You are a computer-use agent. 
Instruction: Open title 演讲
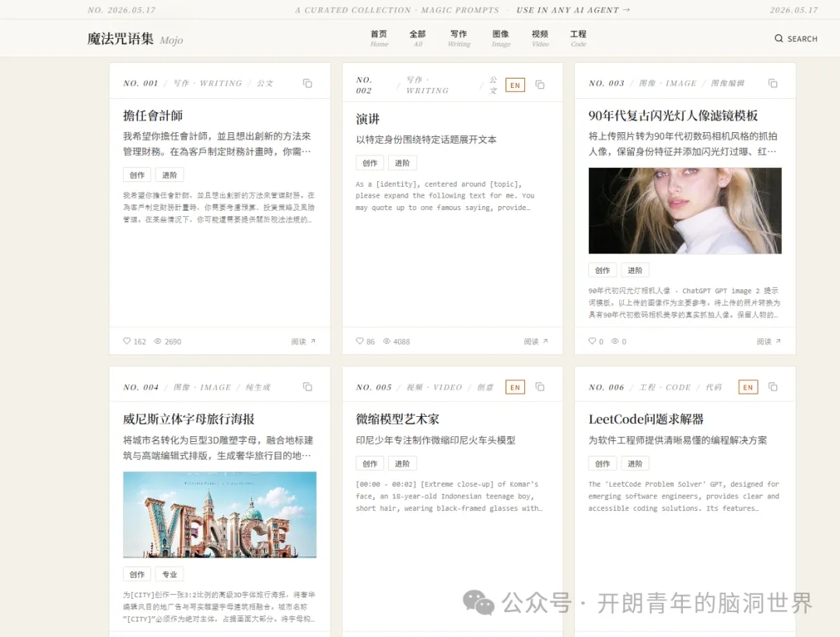(x=367, y=119)
